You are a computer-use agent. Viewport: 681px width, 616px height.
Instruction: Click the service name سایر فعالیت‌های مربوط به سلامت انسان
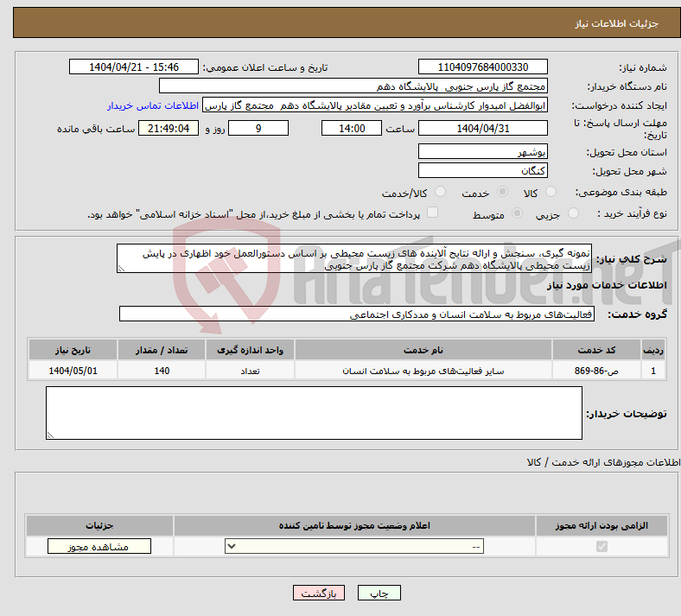pos(423,371)
